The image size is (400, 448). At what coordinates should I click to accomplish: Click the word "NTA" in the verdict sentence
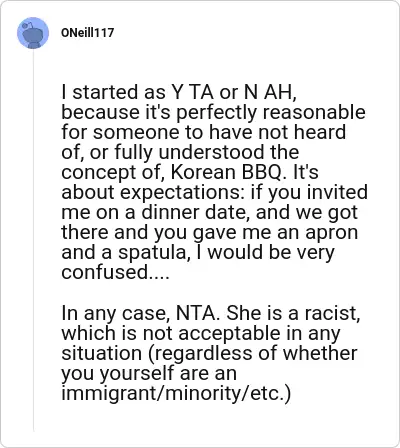click(x=195, y=313)
